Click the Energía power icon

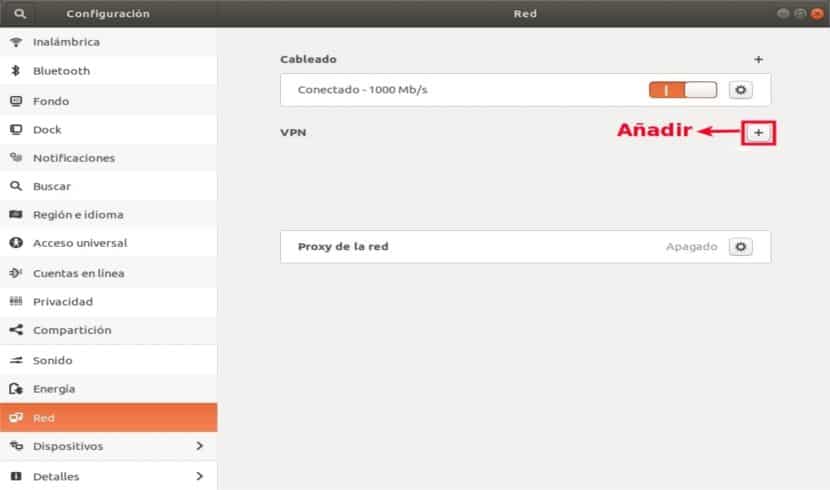coord(16,388)
